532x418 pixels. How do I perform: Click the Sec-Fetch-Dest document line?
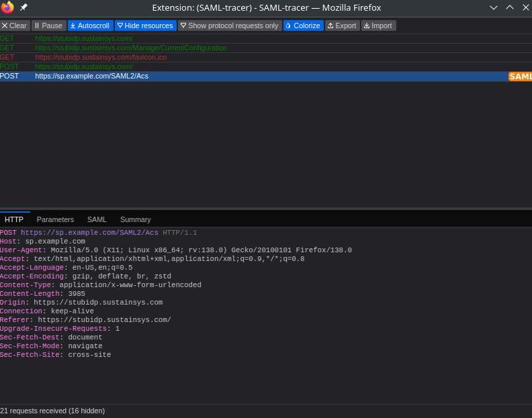point(51,337)
